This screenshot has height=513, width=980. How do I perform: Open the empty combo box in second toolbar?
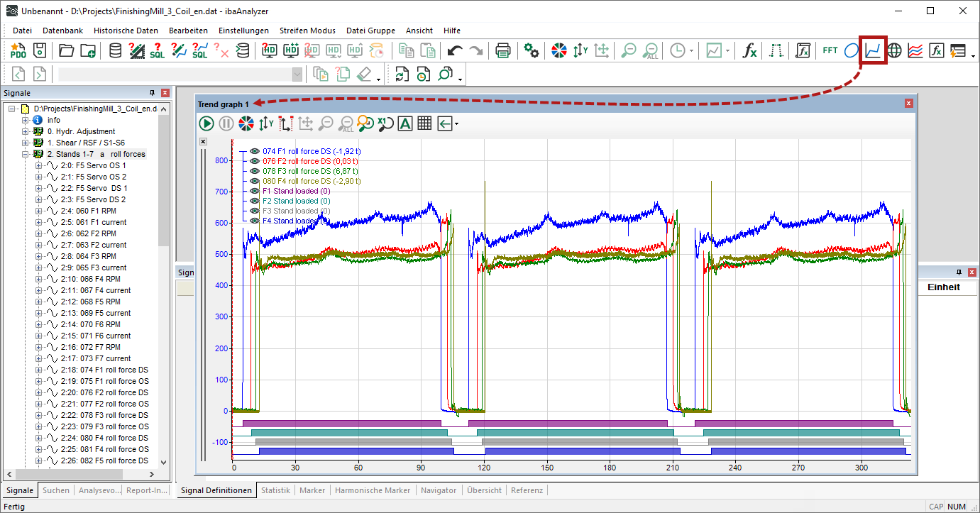click(x=181, y=74)
